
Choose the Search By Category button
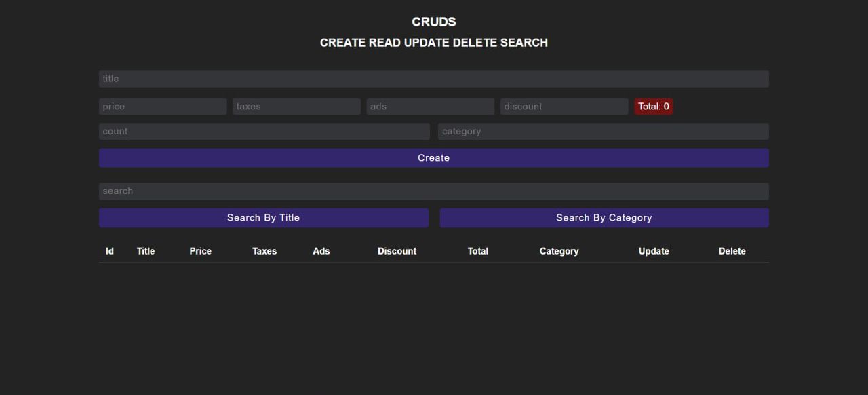click(604, 218)
